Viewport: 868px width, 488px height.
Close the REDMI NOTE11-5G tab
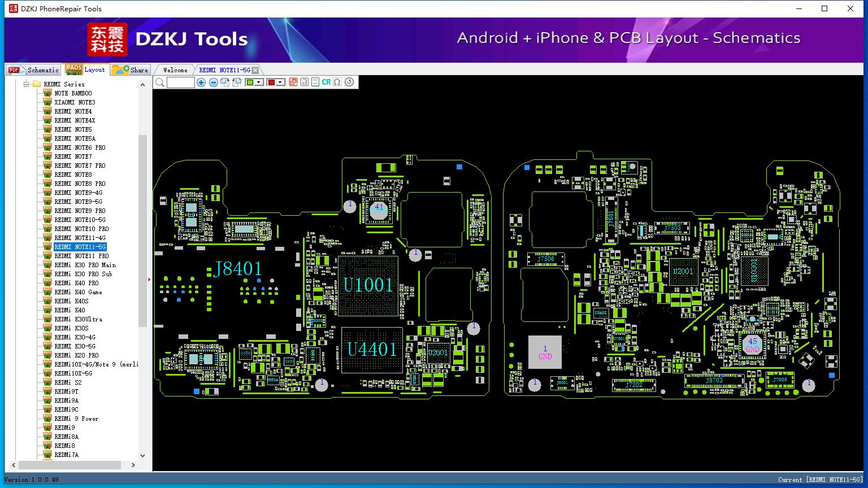[x=255, y=70]
